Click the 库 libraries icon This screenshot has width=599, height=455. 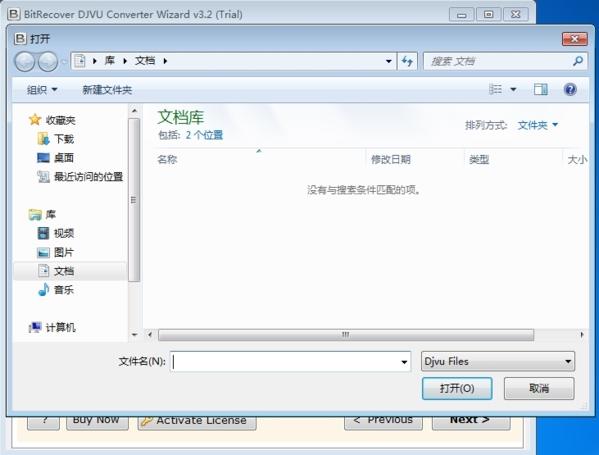tap(35, 214)
